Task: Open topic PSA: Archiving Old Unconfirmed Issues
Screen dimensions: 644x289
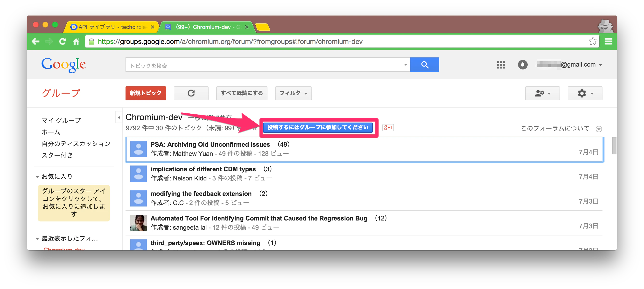Action: pos(210,144)
